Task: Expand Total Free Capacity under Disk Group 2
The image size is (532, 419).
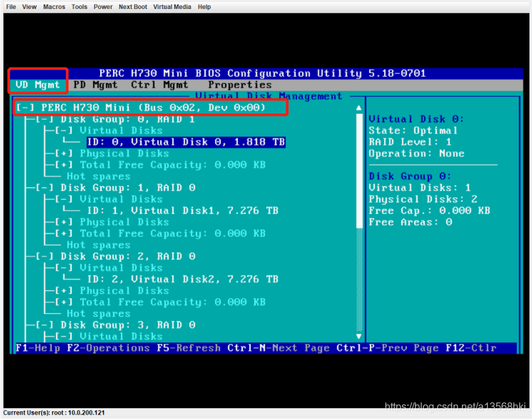Action: tap(64, 303)
